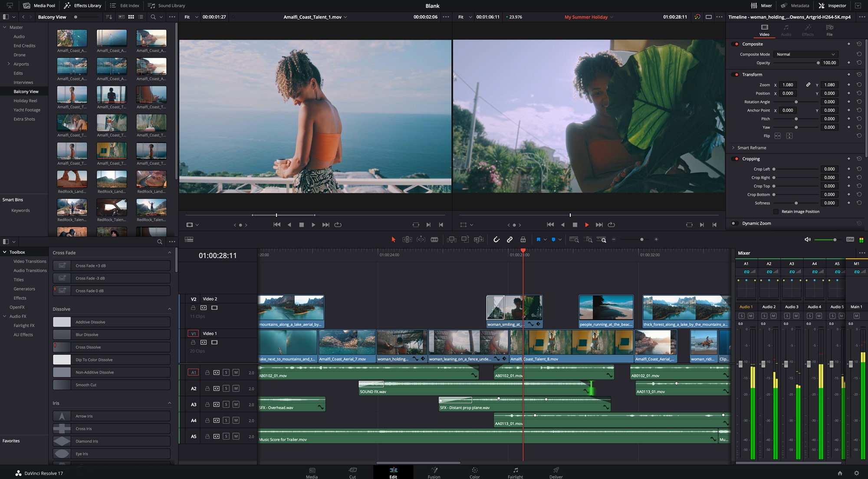Select the Effects Library tab
868x479 pixels.
(x=82, y=6)
